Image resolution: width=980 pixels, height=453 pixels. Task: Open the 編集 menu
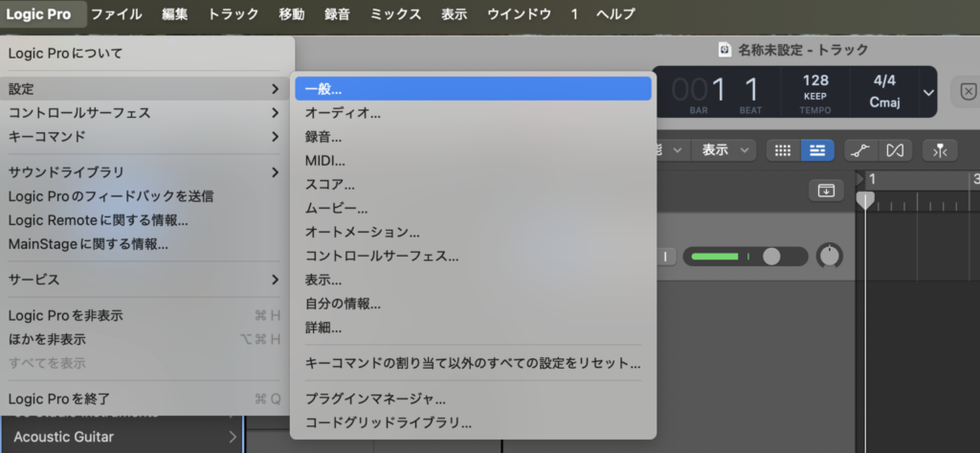point(175,13)
